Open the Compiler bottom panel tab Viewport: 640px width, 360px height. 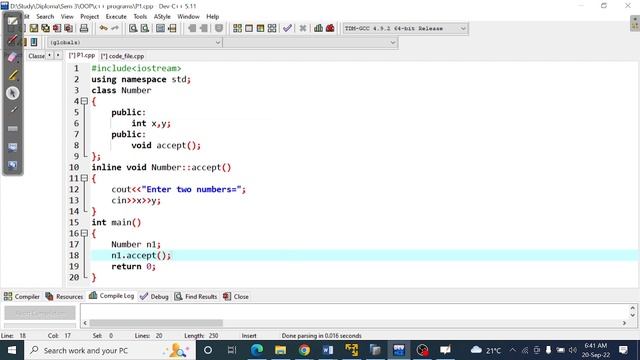22,296
